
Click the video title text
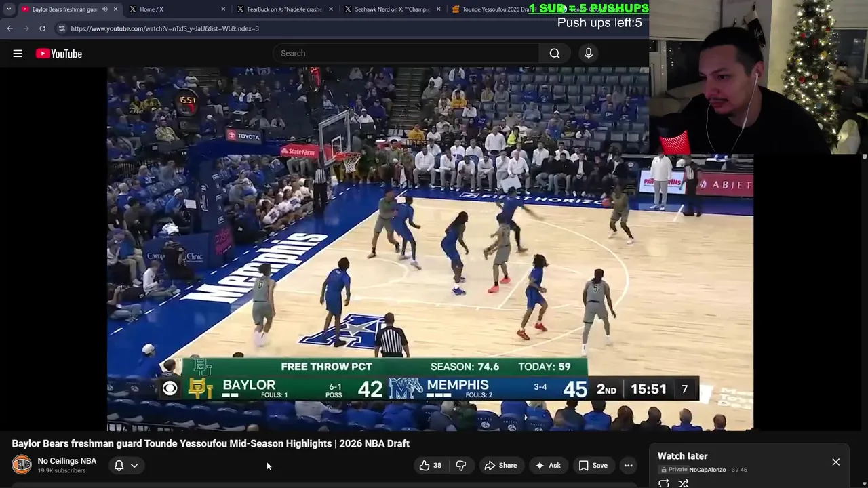point(210,443)
